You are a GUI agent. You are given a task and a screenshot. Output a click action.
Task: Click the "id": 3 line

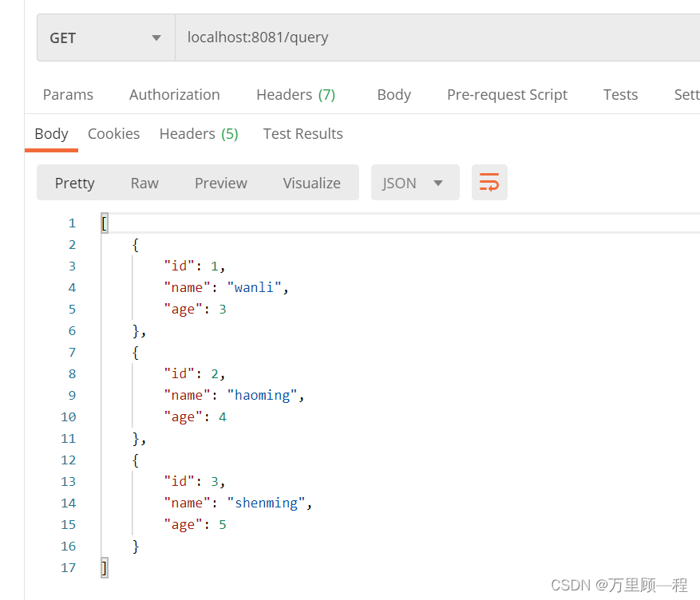(x=194, y=481)
